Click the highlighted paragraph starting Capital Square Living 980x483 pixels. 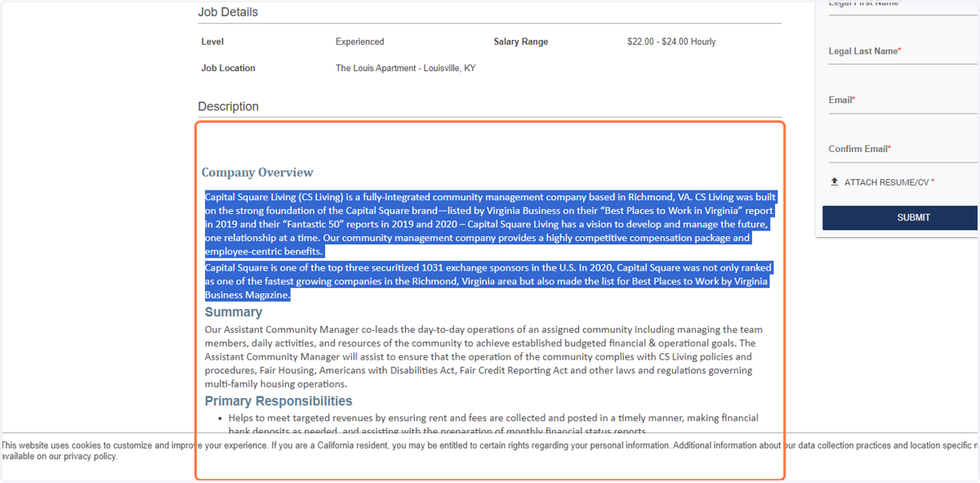point(490,224)
